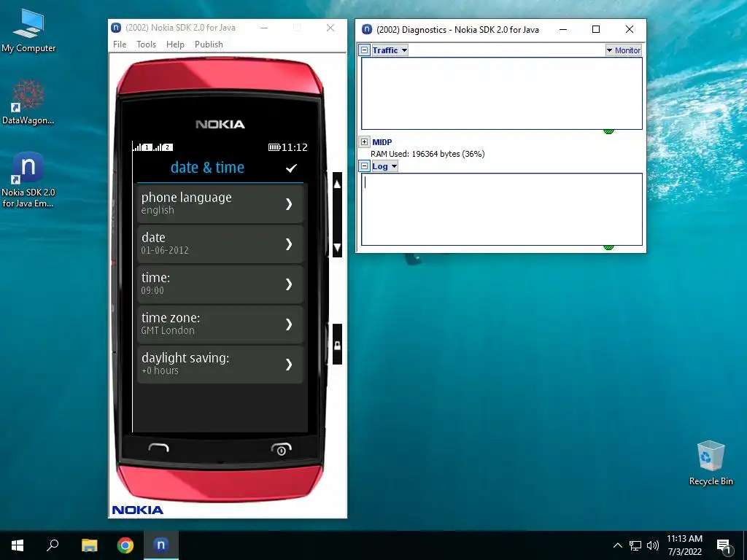The image size is (747, 560).
Task: Click the green grip below Log pane
Action: coord(608,248)
